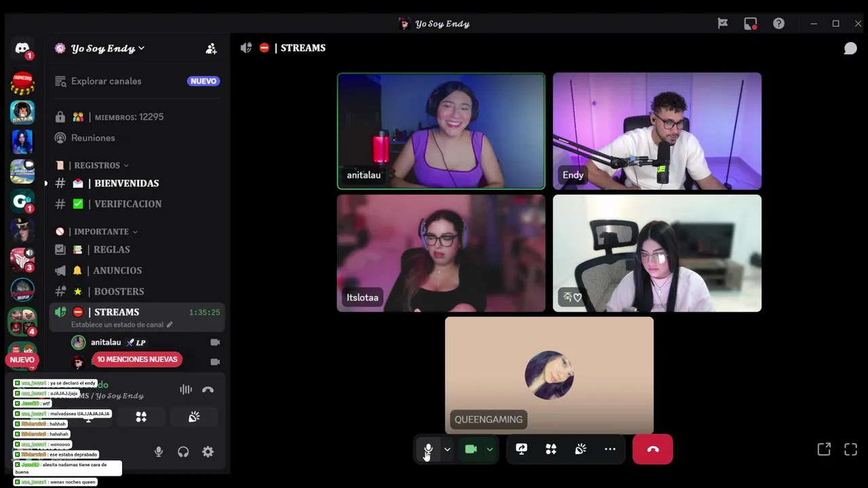Open cartoon boy avatar server icon
This screenshot has width=868, height=488.
(x=22, y=113)
